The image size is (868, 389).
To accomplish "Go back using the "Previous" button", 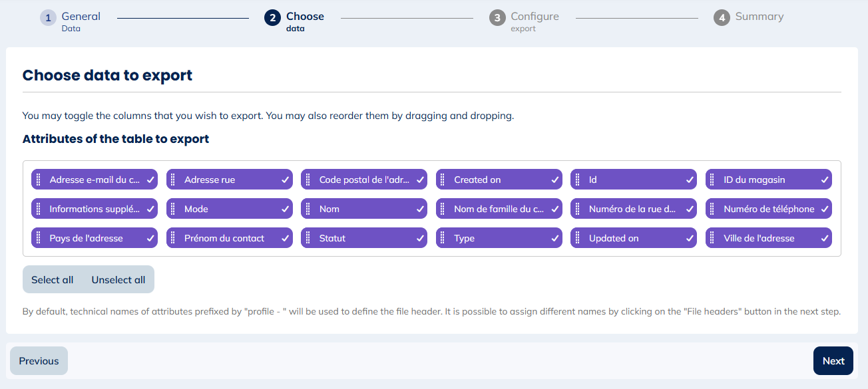I will tap(39, 360).
